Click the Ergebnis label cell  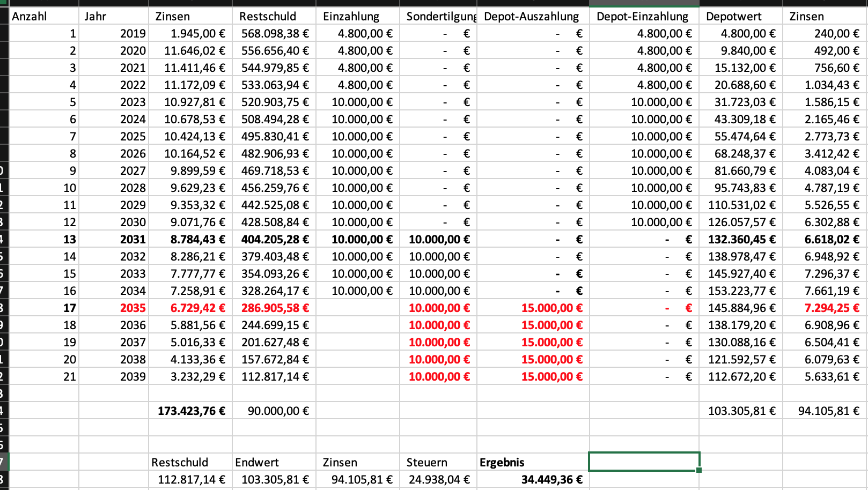click(533, 462)
